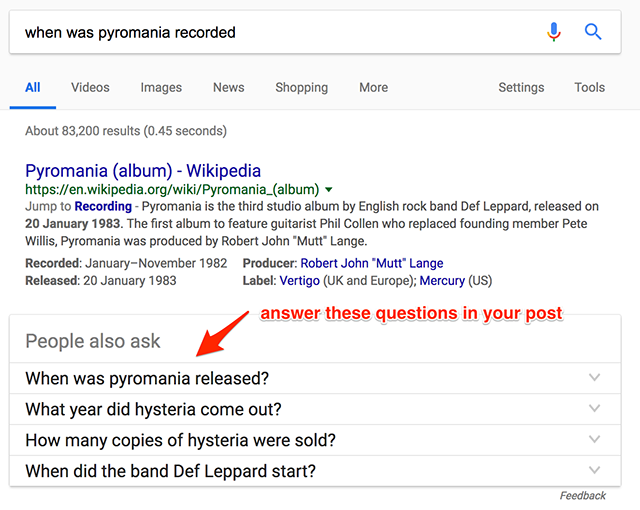
Task: Select the All tab
Action: pos(33,87)
